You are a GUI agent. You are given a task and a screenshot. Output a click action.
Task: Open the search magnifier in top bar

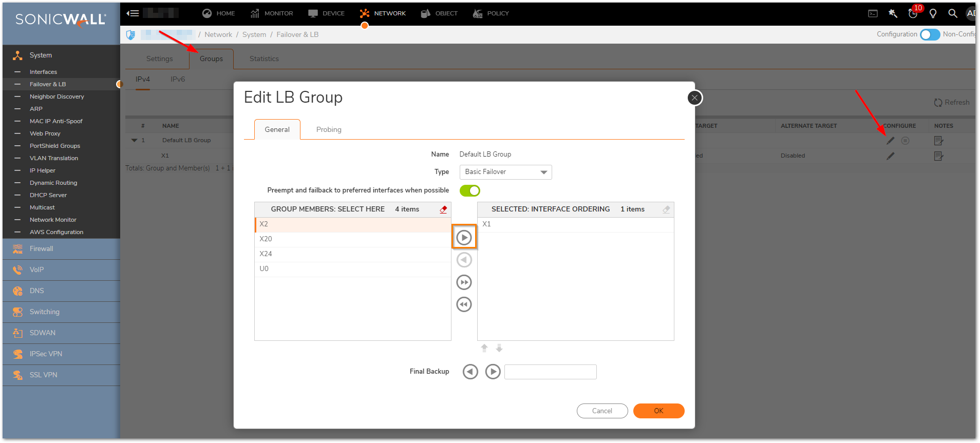click(x=952, y=13)
